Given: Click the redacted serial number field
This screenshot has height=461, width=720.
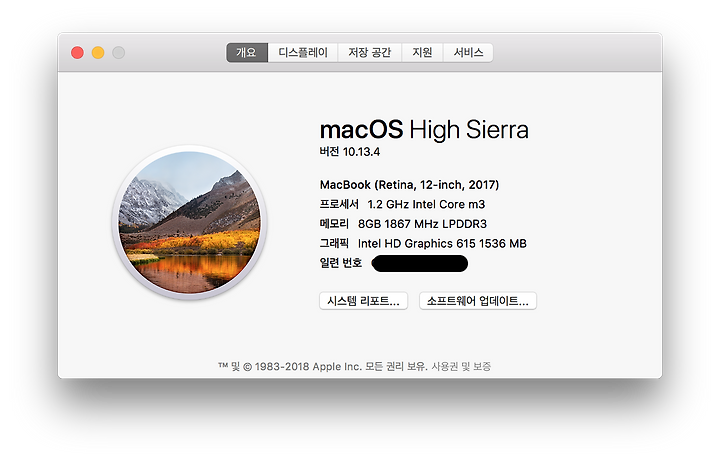Looking at the screenshot, I should coord(420,264).
